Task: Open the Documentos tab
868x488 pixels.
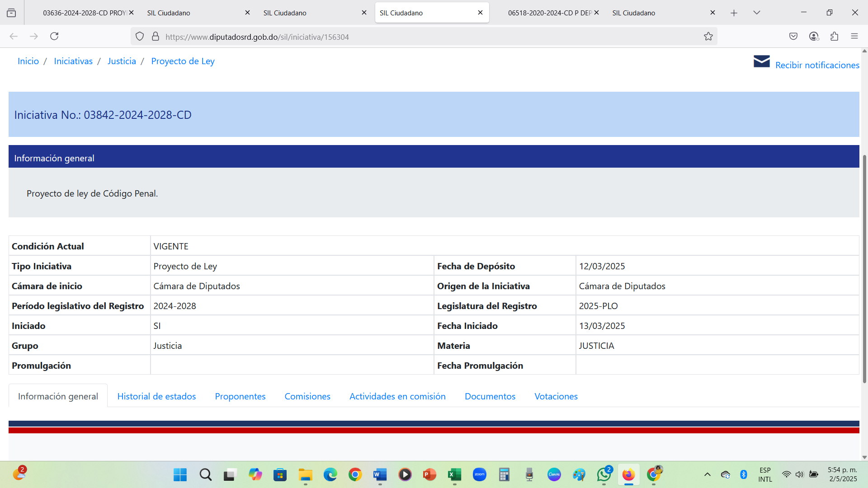Action: coord(490,396)
